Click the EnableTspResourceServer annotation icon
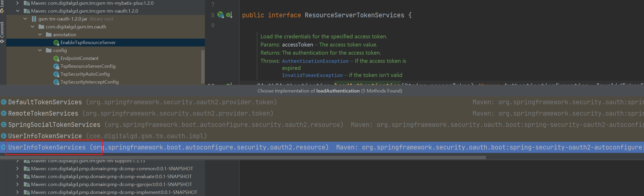Viewport: 644px width, 196px height. coord(56,43)
